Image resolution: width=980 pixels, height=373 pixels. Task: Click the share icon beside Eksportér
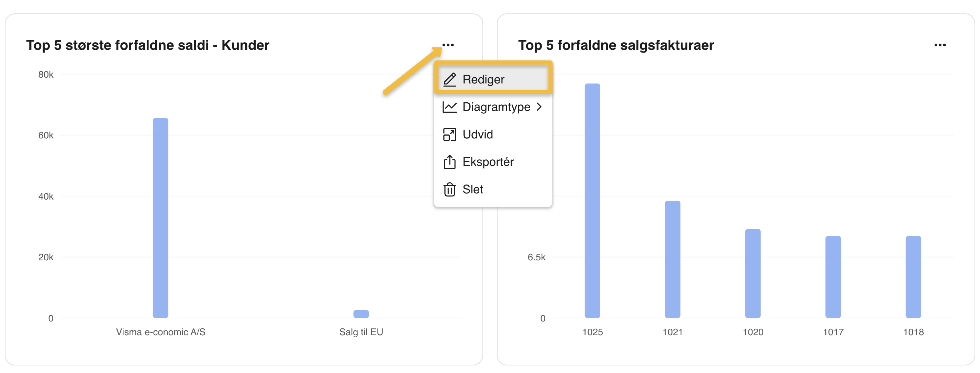[449, 162]
